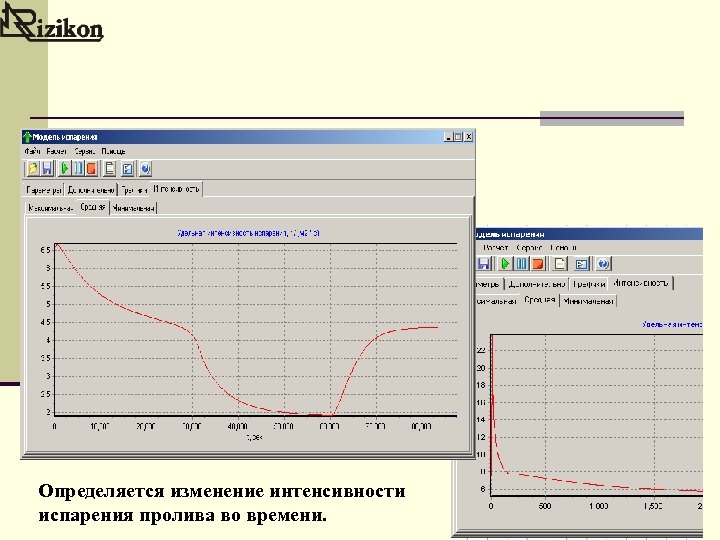Click the save floppy icon in the right window
The width and height of the screenshot is (720, 540).
(x=484, y=264)
